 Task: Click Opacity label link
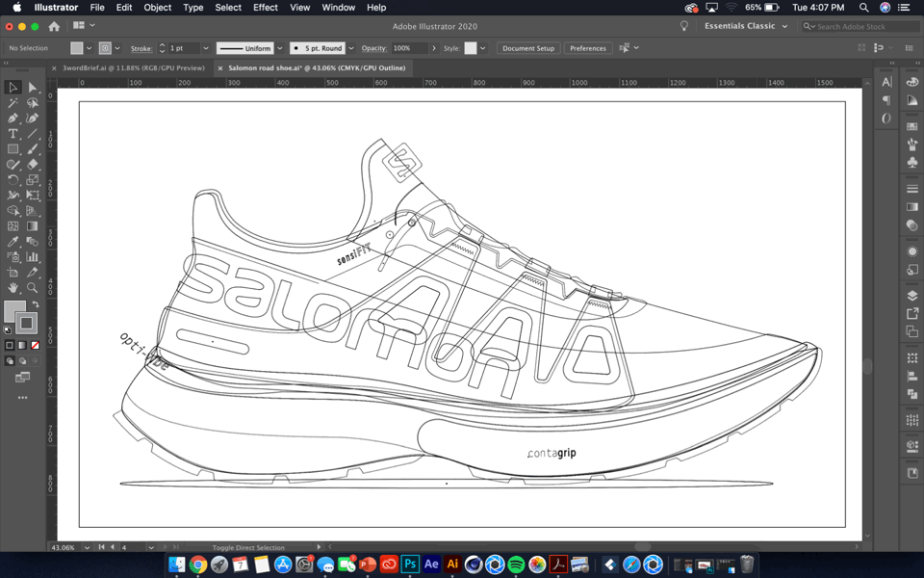(374, 48)
